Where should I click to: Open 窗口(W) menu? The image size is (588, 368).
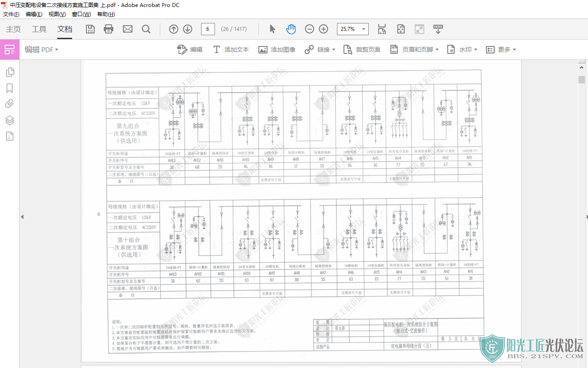[81, 14]
